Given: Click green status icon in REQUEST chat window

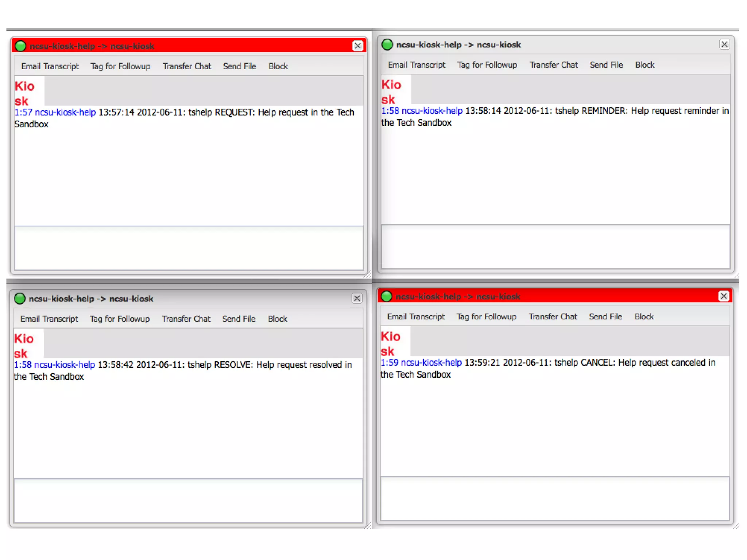Looking at the screenshot, I should (x=21, y=46).
